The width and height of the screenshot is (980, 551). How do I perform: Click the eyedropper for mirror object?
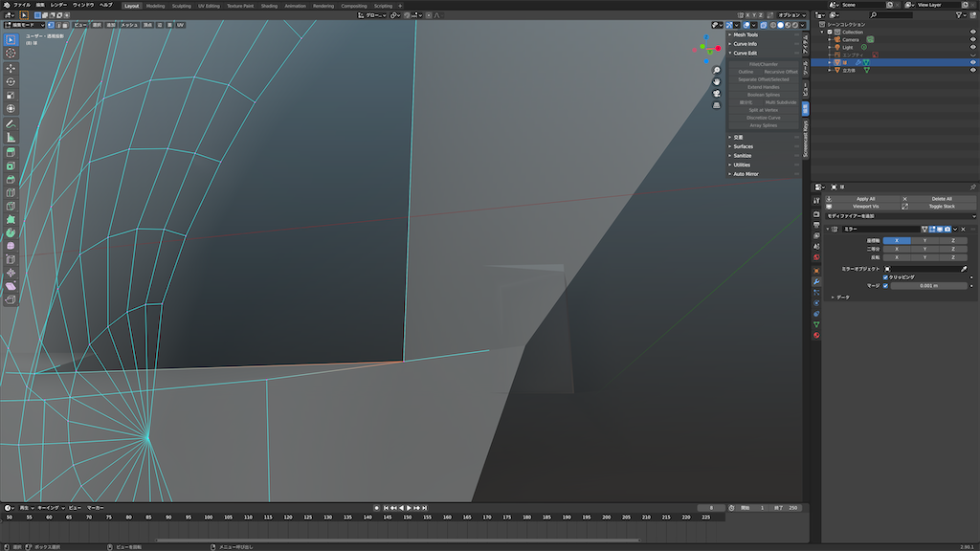coord(964,269)
